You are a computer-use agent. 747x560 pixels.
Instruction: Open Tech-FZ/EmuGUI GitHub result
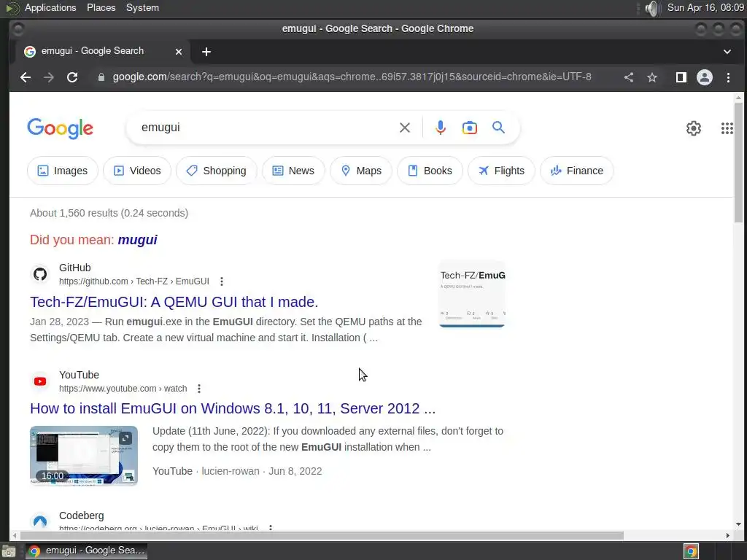[x=174, y=302]
